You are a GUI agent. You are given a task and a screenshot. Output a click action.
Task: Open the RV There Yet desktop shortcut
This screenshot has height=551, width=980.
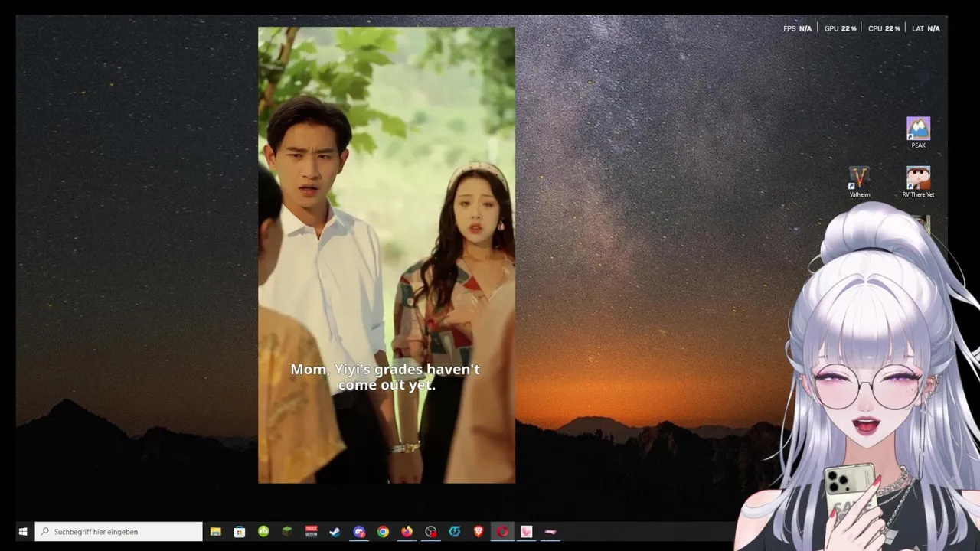pos(918,182)
